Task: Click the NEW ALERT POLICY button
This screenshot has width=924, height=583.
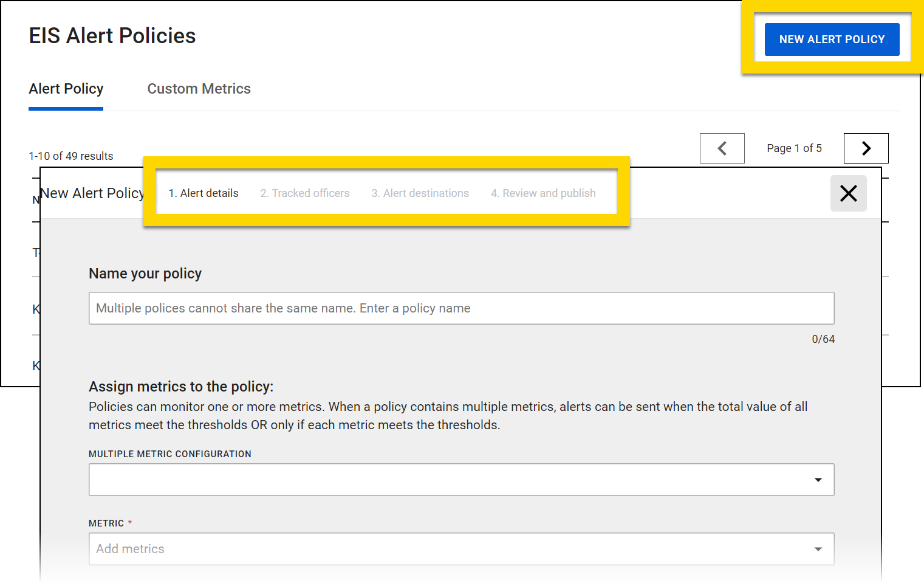Action: [x=831, y=40]
